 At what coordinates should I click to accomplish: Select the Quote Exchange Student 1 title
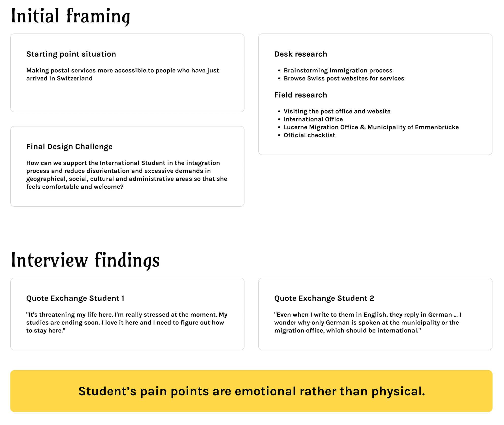point(75,298)
